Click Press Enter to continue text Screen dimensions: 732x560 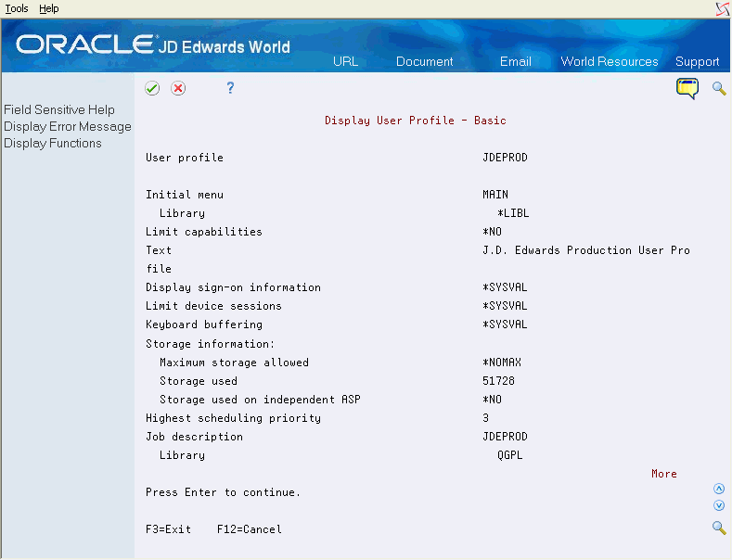[224, 492]
